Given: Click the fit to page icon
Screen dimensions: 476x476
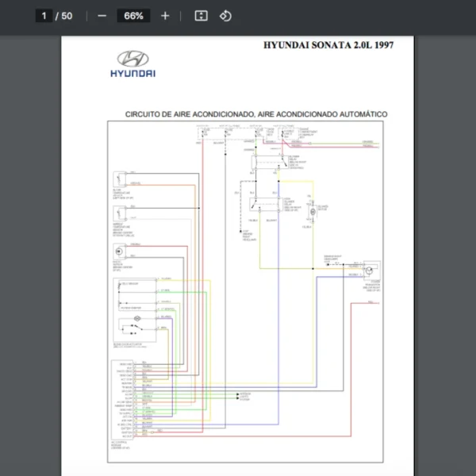Looking at the screenshot, I should pos(202,16).
